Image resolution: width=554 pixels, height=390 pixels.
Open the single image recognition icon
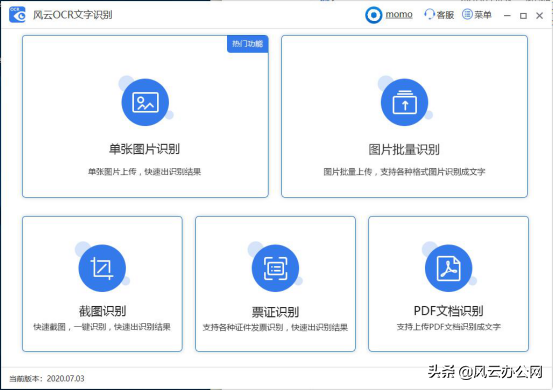point(145,102)
